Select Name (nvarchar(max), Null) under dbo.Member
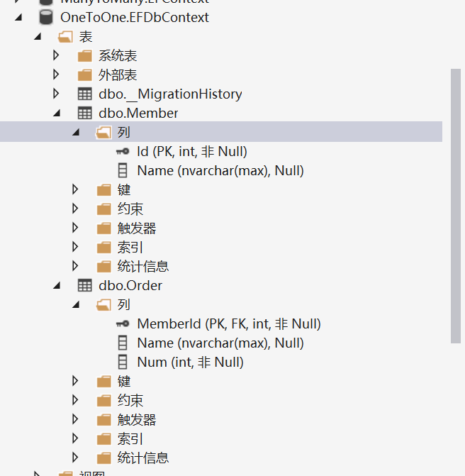 (220, 170)
